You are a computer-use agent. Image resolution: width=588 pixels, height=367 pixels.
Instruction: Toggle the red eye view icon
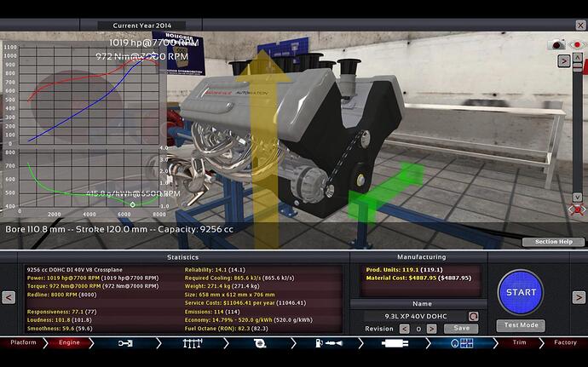(x=576, y=44)
